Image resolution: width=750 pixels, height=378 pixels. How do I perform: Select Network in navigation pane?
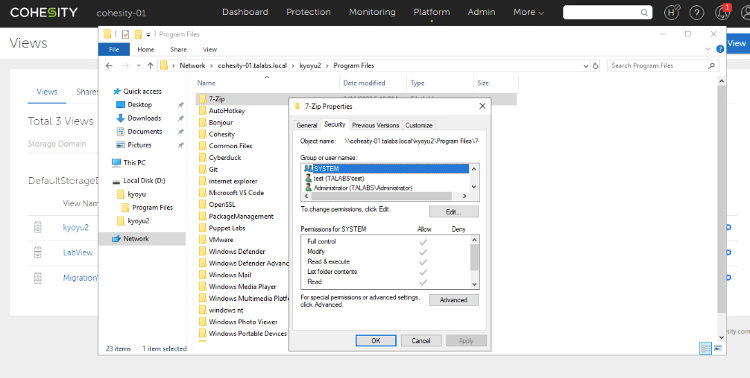coord(136,238)
